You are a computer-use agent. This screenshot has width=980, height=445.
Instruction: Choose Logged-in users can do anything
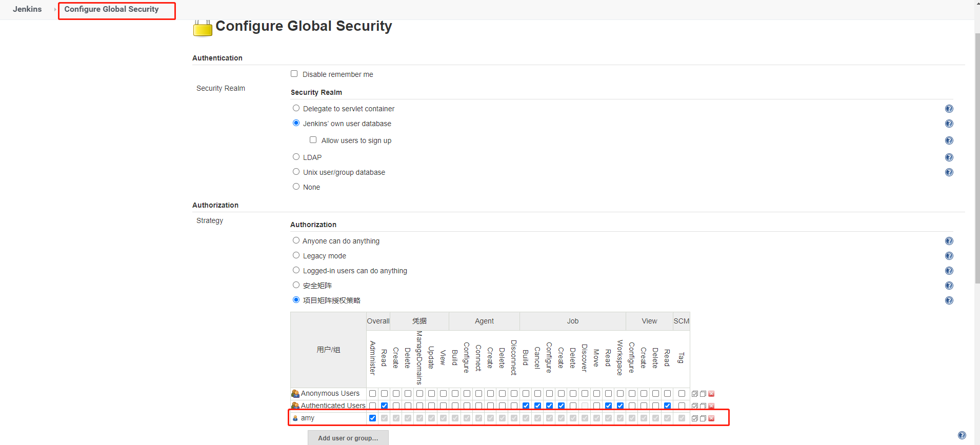pos(296,270)
